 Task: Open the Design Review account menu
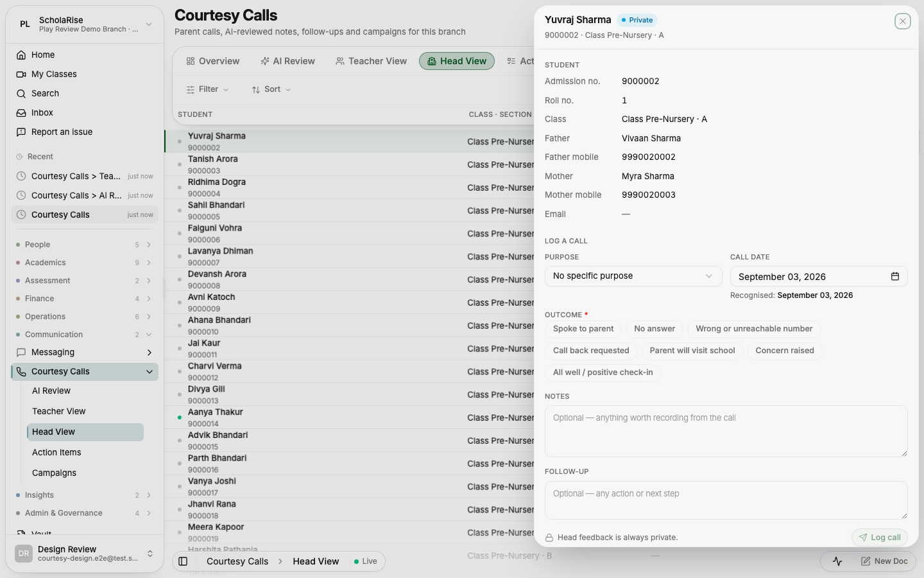pos(85,554)
